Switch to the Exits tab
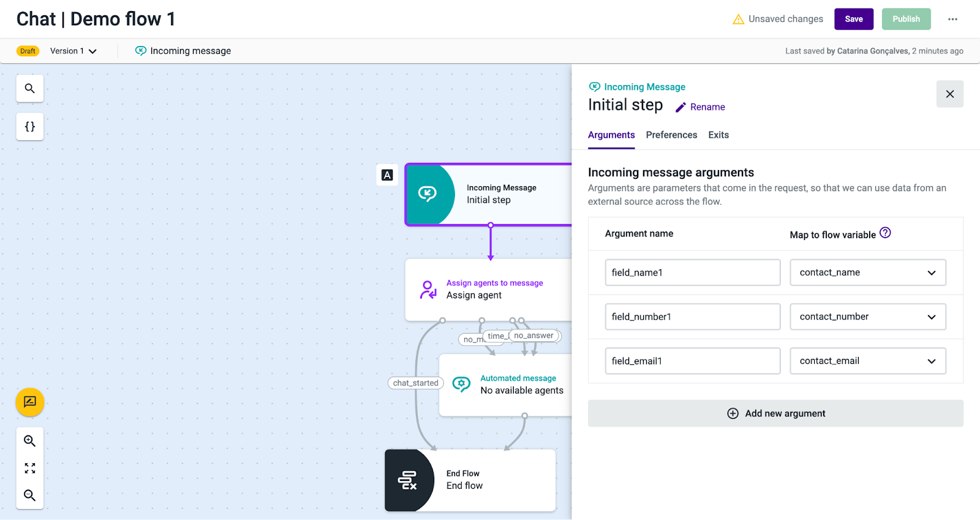Image resolution: width=980 pixels, height=520 pixels. 718,135
